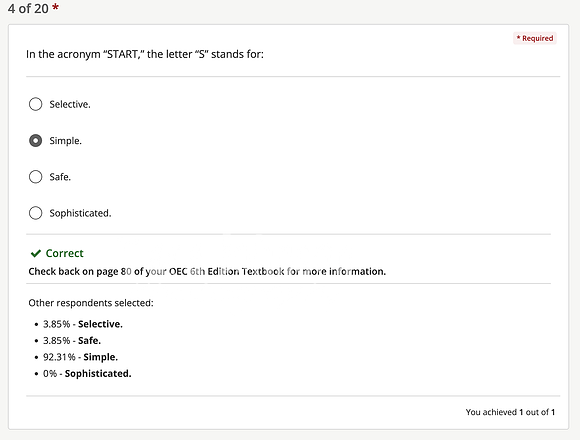This screenshot has height=440, width=580.
Task: Click the Sophisticated answer label text
Action: [80, 213]
